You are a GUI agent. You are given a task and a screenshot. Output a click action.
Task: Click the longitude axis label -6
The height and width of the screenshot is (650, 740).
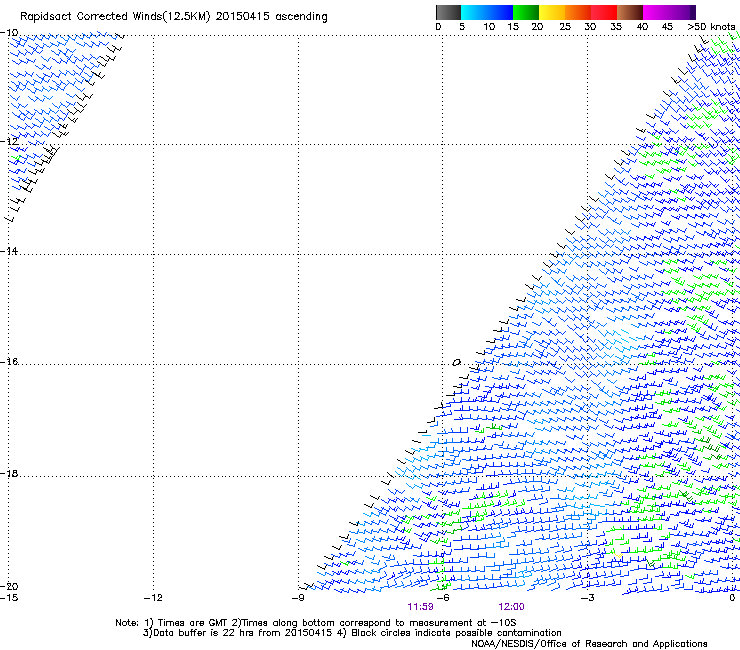coord(443,598)
